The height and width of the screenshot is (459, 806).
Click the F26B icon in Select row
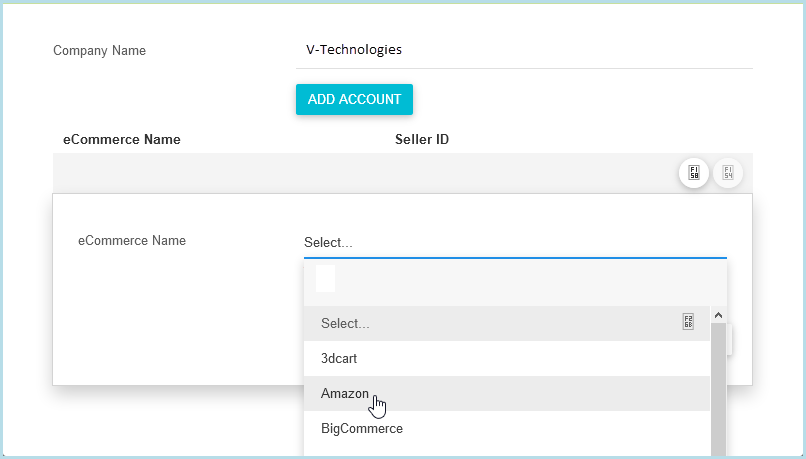(x=688, y=322)
